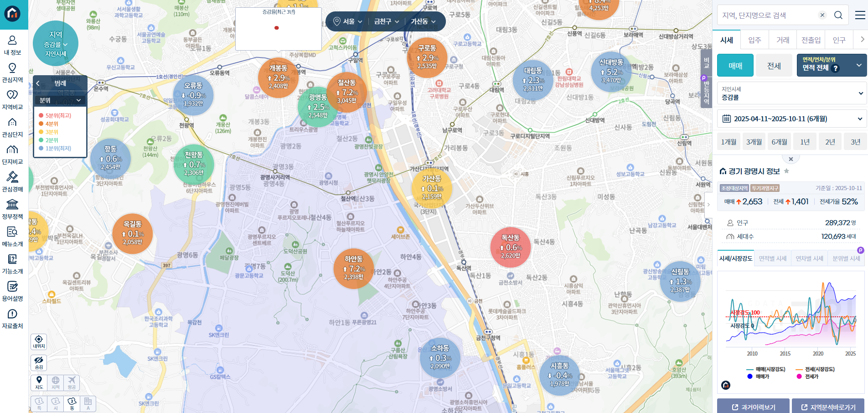Open the 서울 city dropdown

[x=348, y=21]
